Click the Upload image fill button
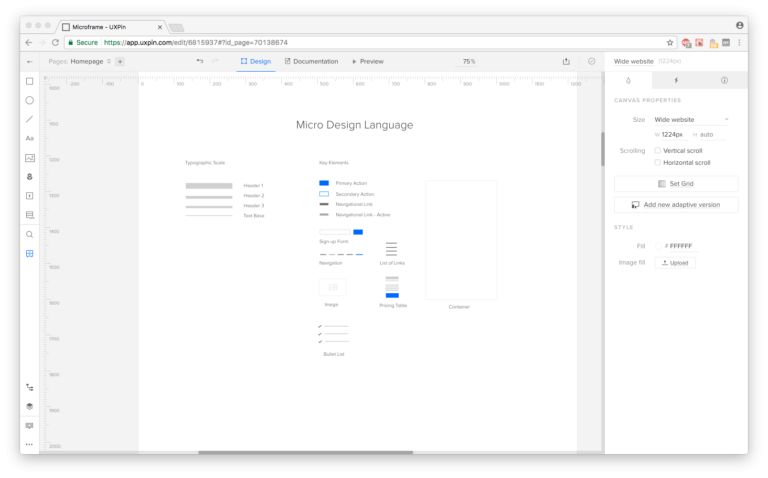The height and width of the screenshot is (478, 768). (x=675, y=263)
